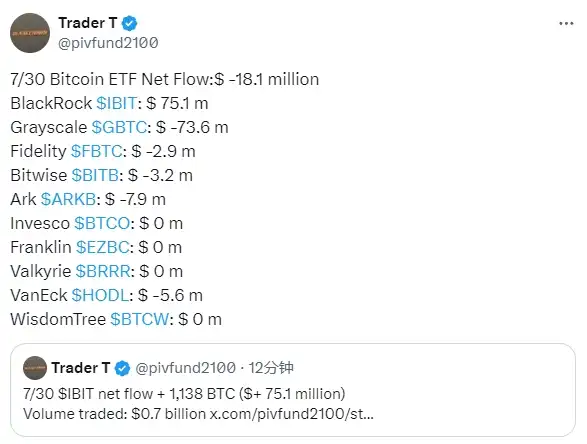Open the $ARKB cashtag link
This screenshot has height=444, width=587.
click(x=69, y=199)
